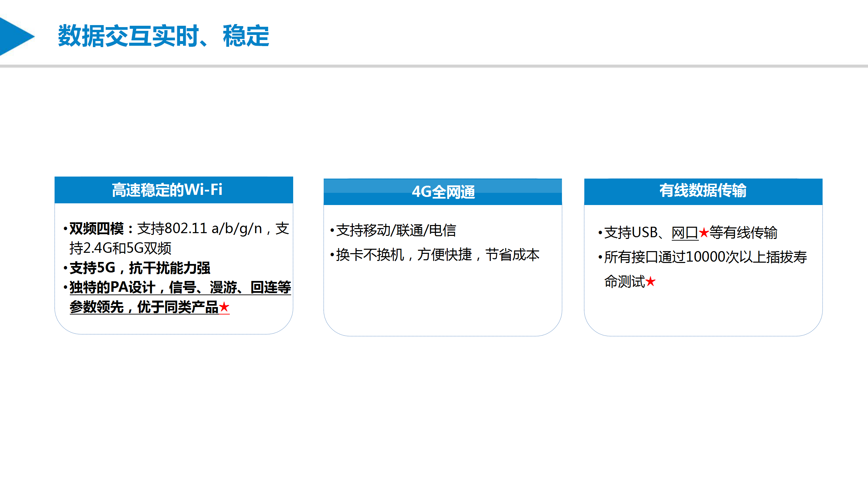Click red star after 网口
Image resolution: width=868 pixels, height=488 pixels.
[x=704, y=233]
